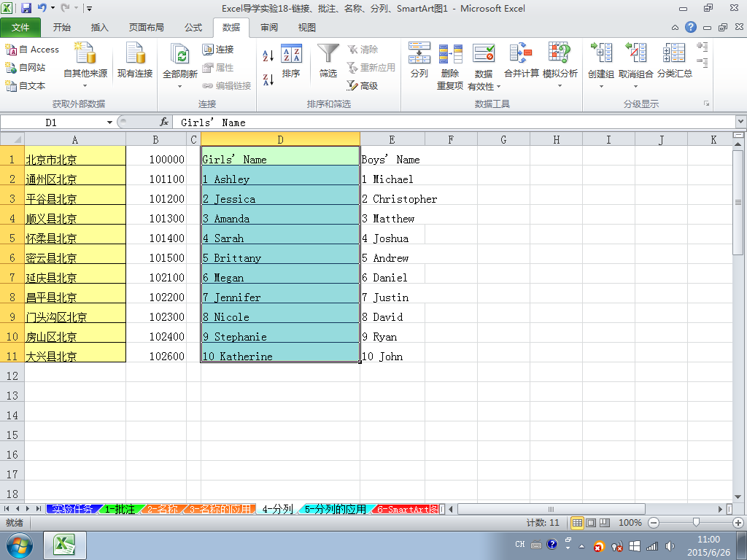Follow hyperlink 通州区北京 in cell A2
Screen dimensions: 747x560
click(51, 179)
